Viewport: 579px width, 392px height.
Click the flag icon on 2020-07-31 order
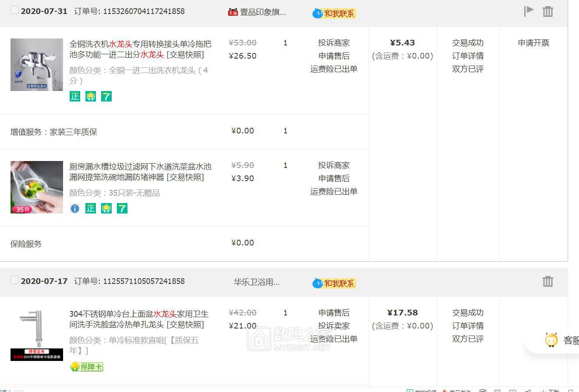529,11
